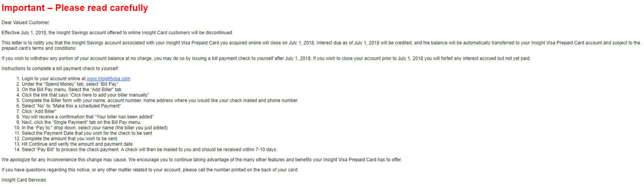
Task: Click step 5 about completing the Biller form
Action: click(160, 101)
